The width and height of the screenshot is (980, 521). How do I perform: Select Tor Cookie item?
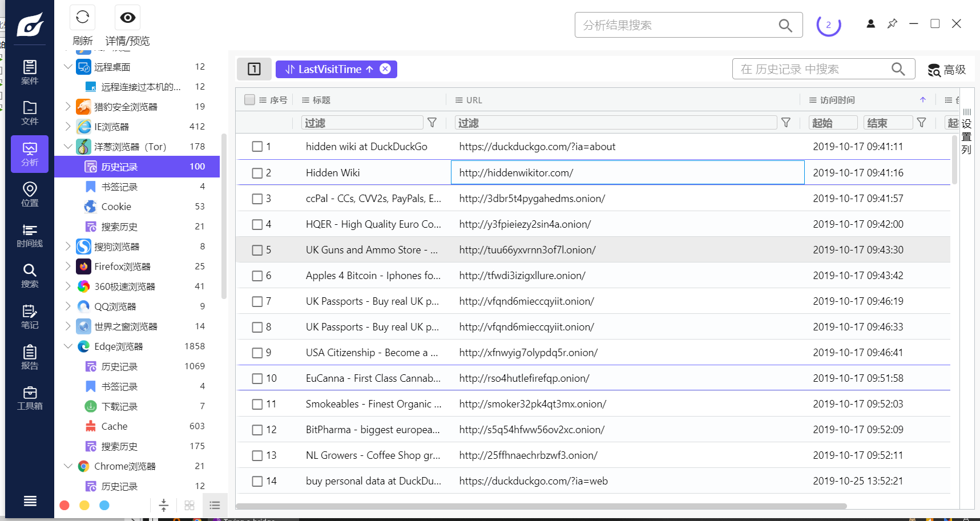(x=137, y=207)
